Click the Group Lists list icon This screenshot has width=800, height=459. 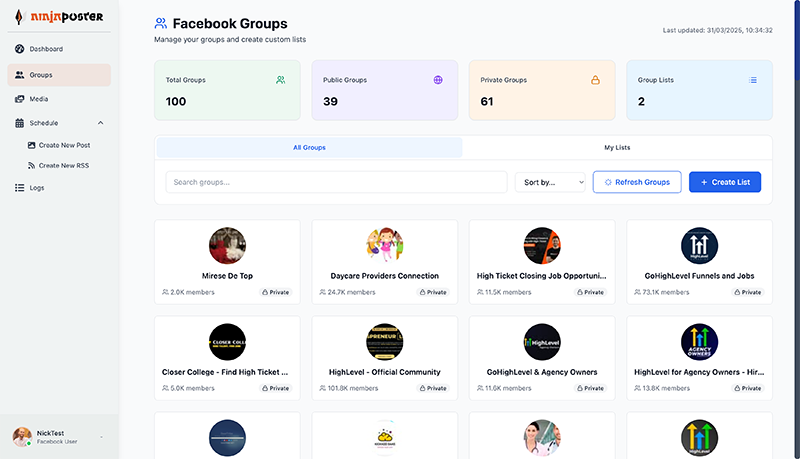tap(753, 80)
